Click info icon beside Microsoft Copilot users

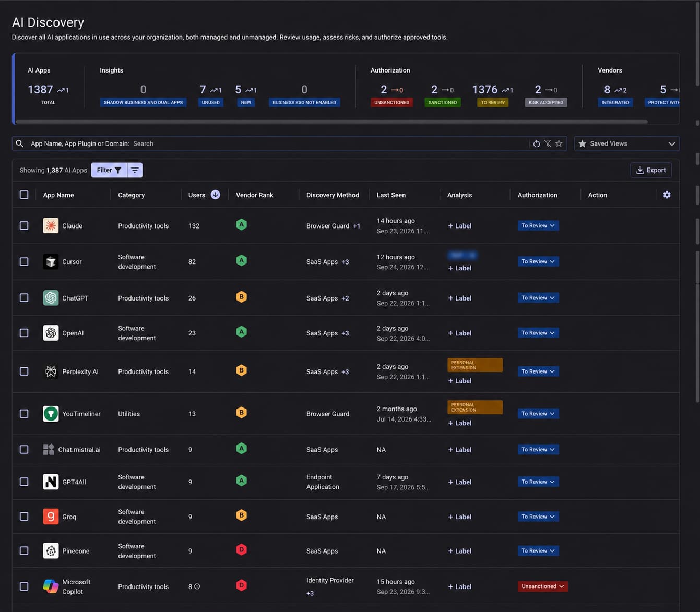coord(197,586)
